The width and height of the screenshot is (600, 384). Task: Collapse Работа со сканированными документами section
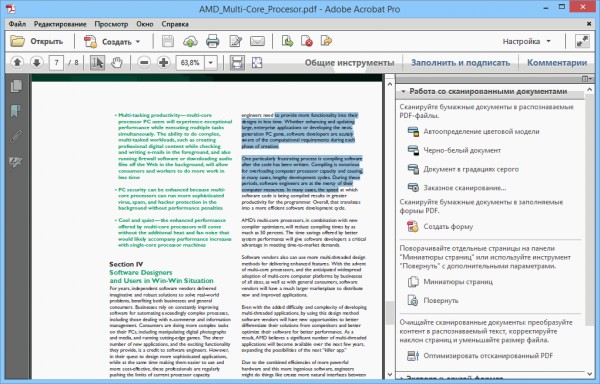pos(403,91)
